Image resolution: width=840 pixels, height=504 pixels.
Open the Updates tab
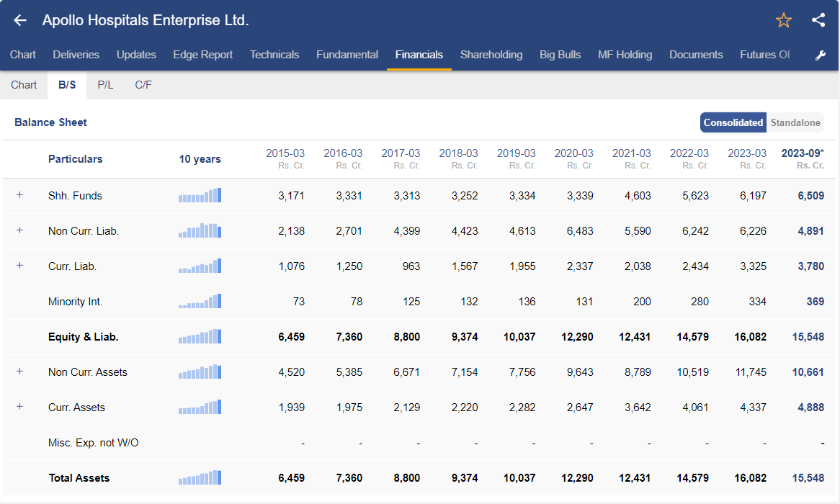click(136, 55)
